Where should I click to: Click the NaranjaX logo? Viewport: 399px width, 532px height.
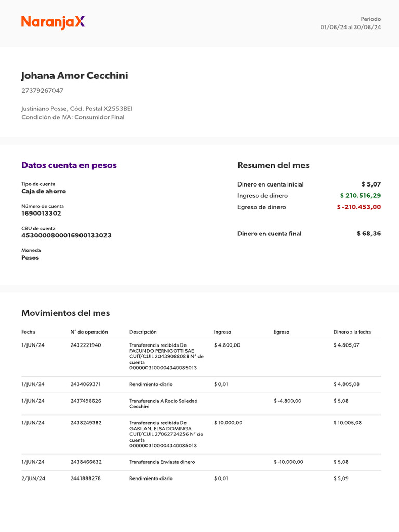[53, 22]
